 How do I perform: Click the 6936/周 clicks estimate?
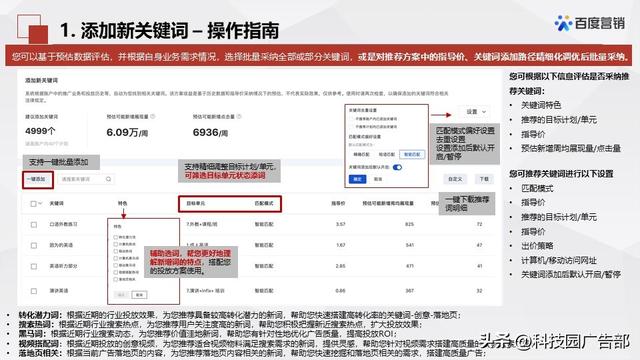pyautogui.click(x=210, y=133)
